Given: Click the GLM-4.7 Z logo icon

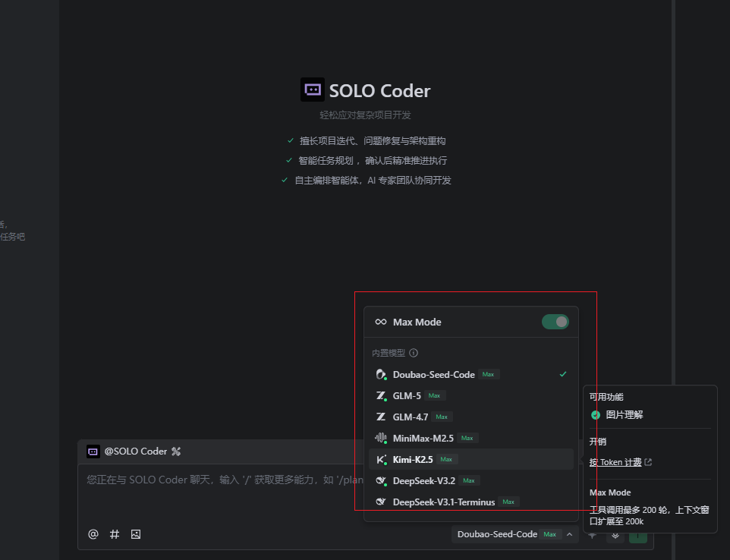Looking at the screenshot, I should coord(381,417).
